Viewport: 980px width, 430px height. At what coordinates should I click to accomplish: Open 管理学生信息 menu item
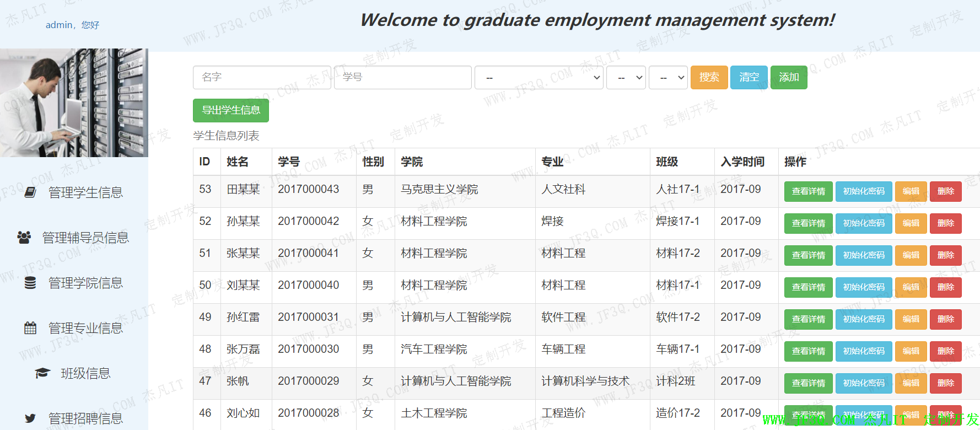pyautogui.click(x=85, y=192)
